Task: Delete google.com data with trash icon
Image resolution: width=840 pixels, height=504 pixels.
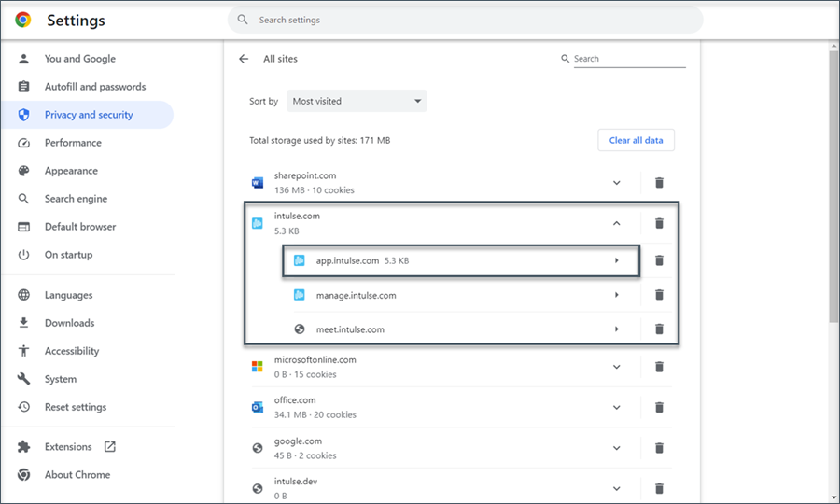Action: point(659,448)
